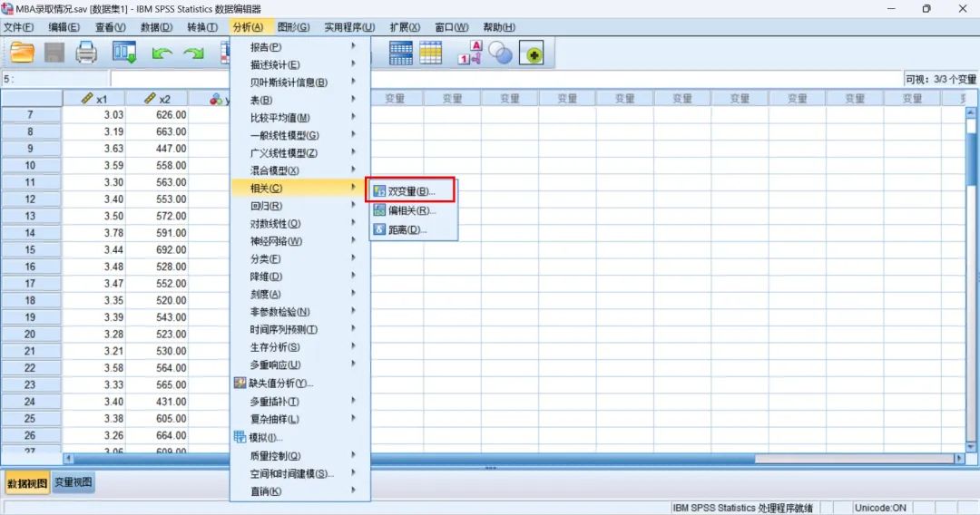Click the green plus toolbar icon

(x=532, y=53)
